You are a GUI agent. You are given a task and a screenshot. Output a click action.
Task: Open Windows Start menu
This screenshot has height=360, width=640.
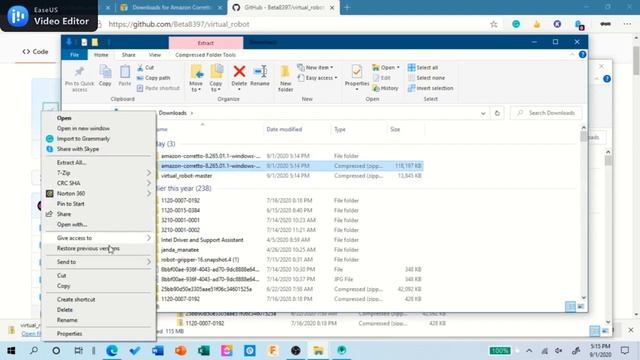coord(11,350)
